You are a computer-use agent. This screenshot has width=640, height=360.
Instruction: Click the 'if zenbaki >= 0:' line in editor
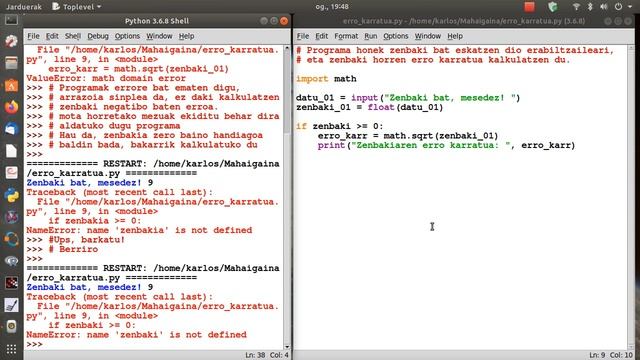tap(340, 127)
